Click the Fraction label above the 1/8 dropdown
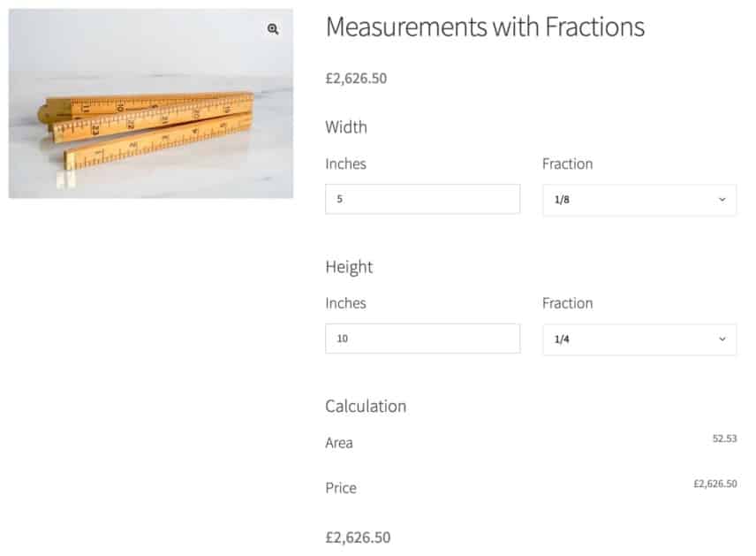This screenshot has width=756, height=556. click(x=567, y=164)
